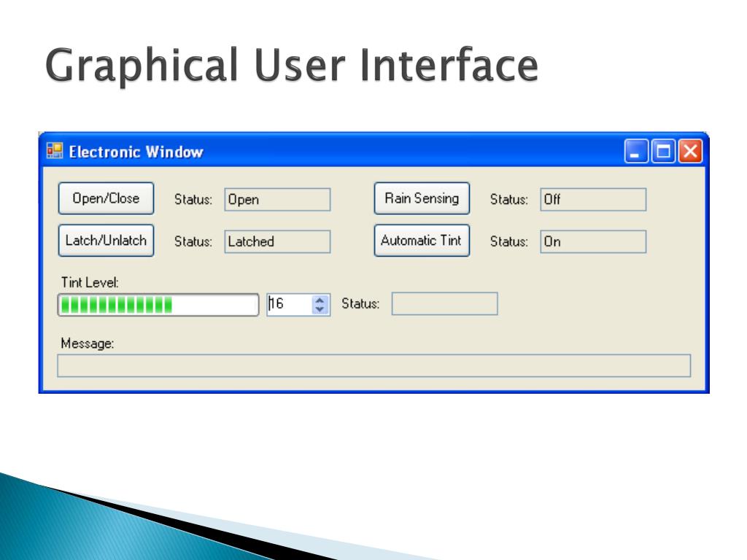Click the Message label
The image size is (747, 560).
[x=88, y=343]
